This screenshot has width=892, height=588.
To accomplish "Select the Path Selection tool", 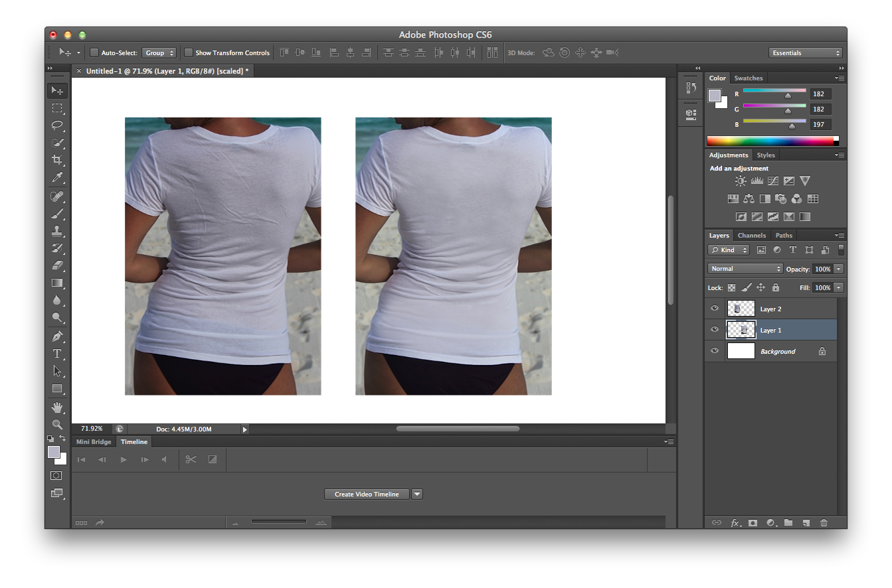I will coord(57,371).
